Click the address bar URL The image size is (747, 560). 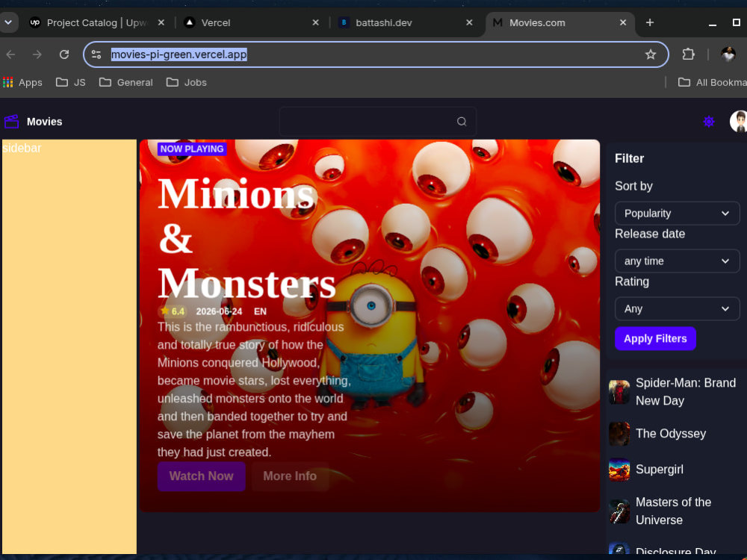(179, 55)
